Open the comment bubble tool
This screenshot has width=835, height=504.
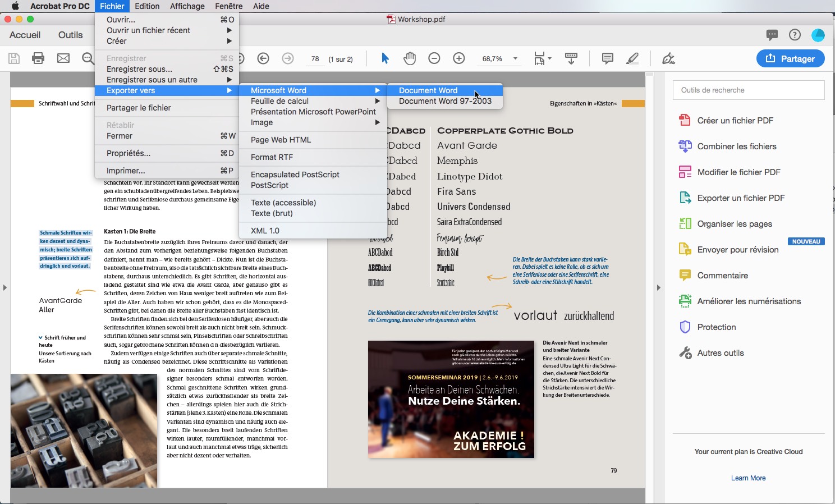point(607,58)
